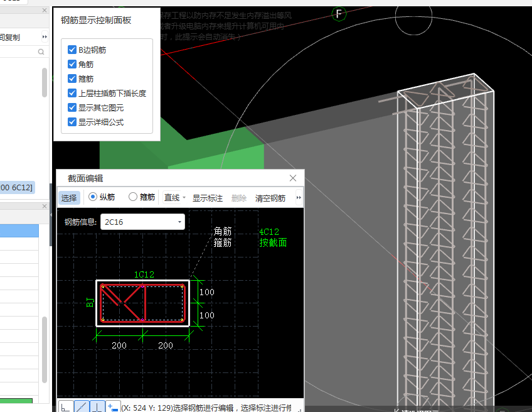Open the 钢筋信息 2C16 combo box
This screenshot has width=532, height=412.
click(143, 222)
